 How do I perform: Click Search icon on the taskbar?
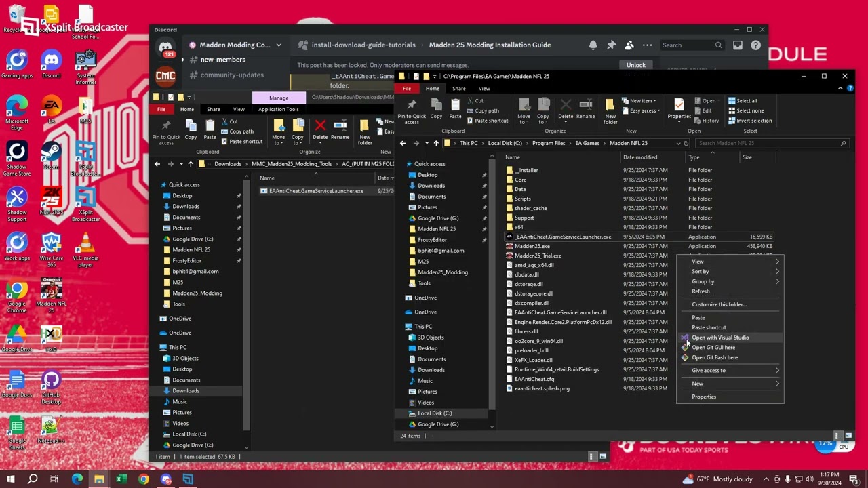coord(33,479)
